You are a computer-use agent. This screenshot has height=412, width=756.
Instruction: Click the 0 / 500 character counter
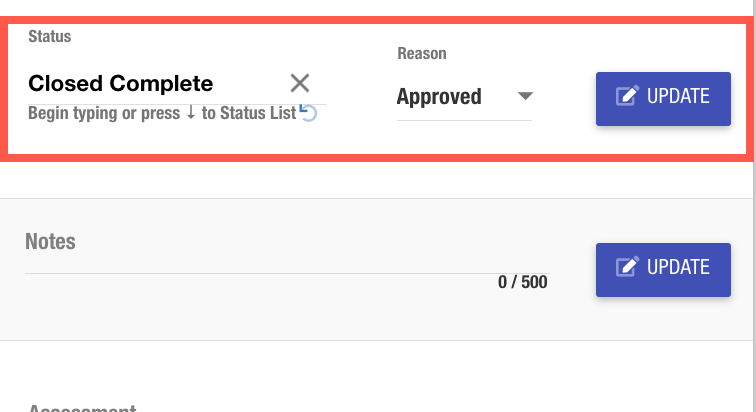coord(522,282)
